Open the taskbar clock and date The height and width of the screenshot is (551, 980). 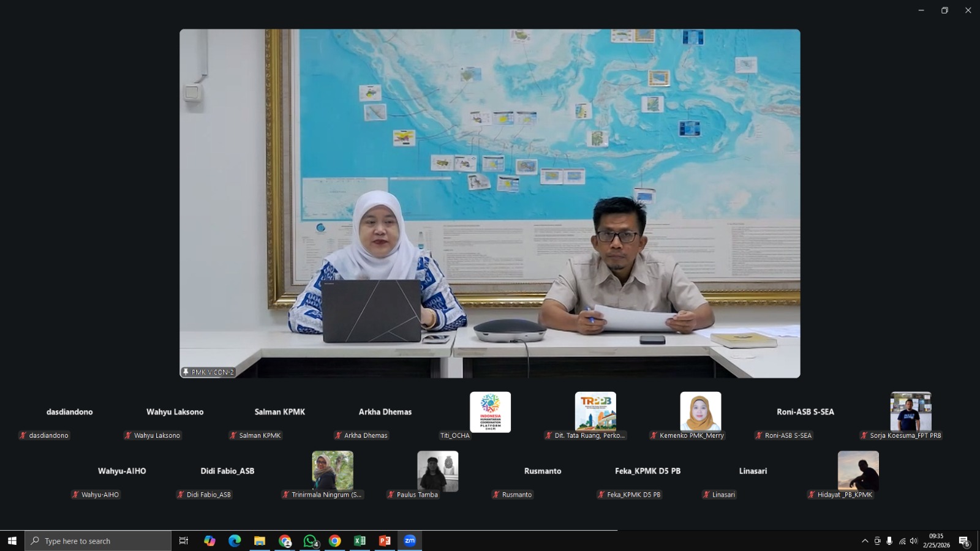pyautogui.click(x=936, y=541)
